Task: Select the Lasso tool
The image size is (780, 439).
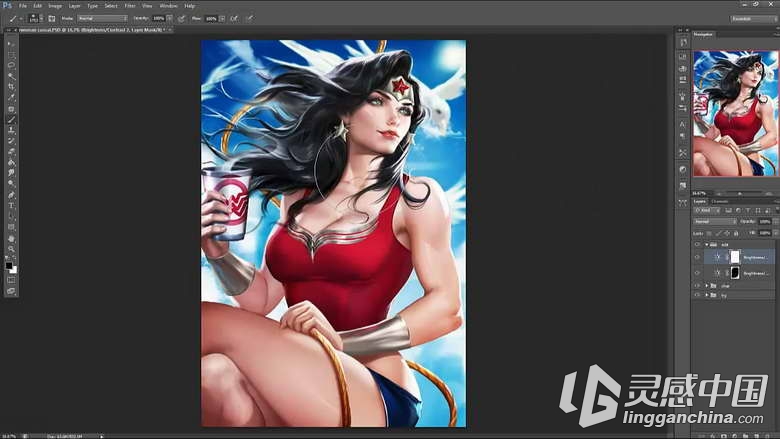Action: pos(11,66)
